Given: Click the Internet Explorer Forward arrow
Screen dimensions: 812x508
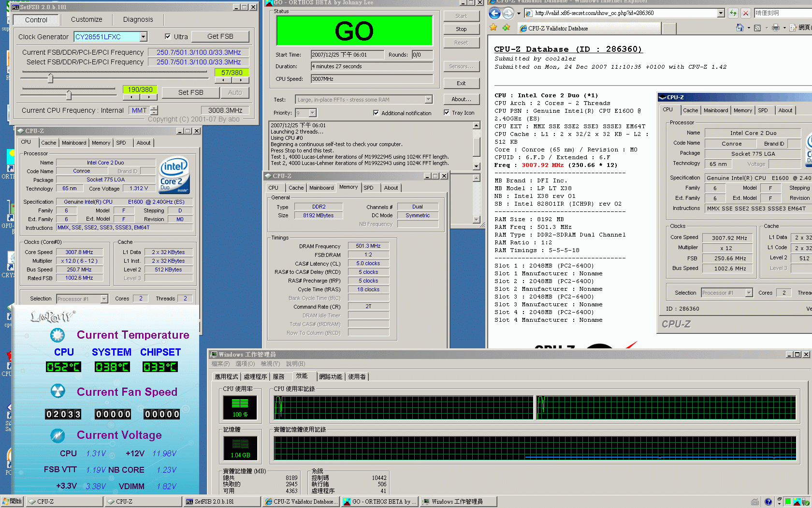Looking at the screenshot, I should click(x=508, y=13).
